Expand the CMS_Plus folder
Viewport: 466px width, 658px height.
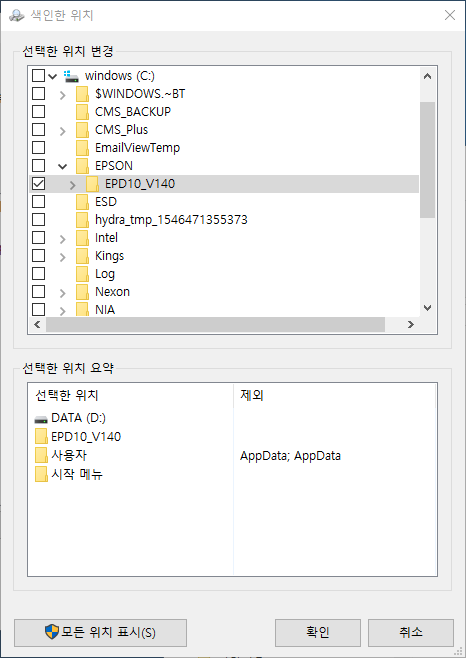click(x=63, y=131)
